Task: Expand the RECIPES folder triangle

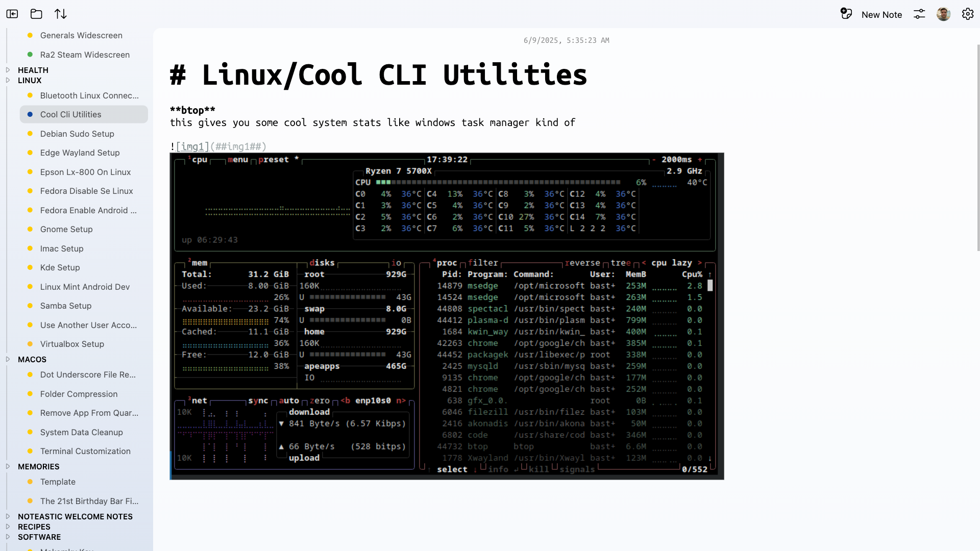Action: [x=8, y=527]
